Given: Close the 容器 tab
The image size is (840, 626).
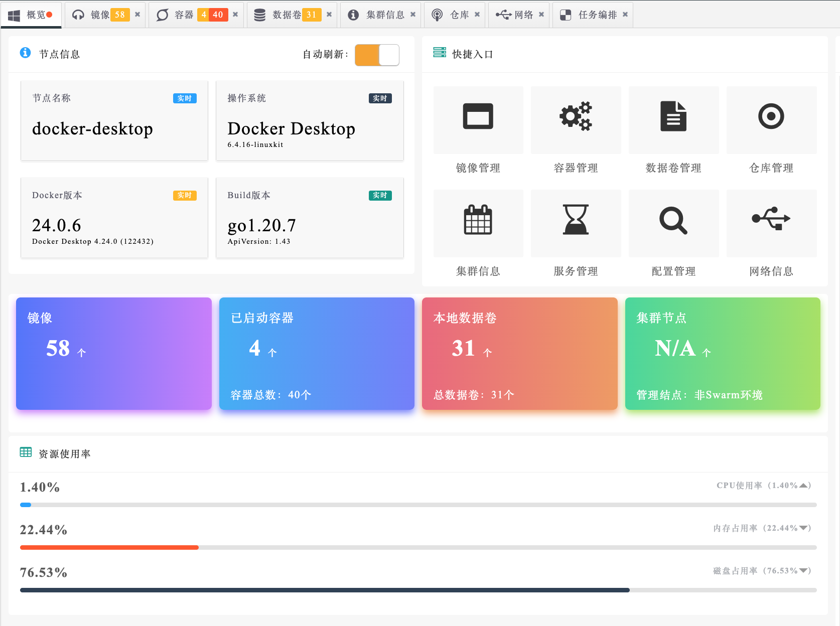Looking at the screenshot, I should click(x=235, y=15).
